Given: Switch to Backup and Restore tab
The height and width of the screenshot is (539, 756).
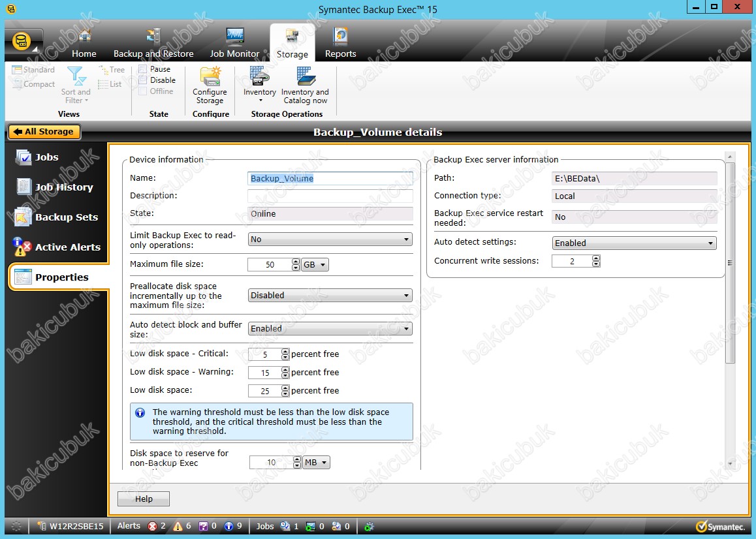Looking at the screenshot, I should [153, 44].
